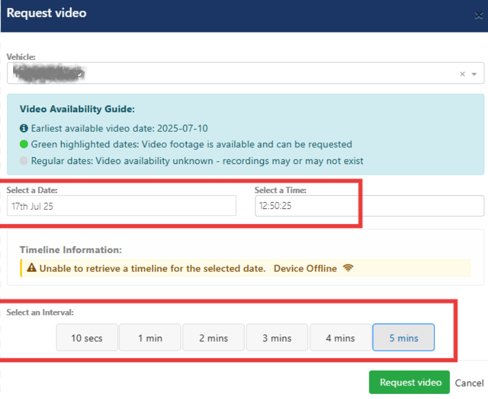Viewport: 488px width, 399px height.
Task: Click the info icon beside Earliest available video date
Action: click(24, 128)
